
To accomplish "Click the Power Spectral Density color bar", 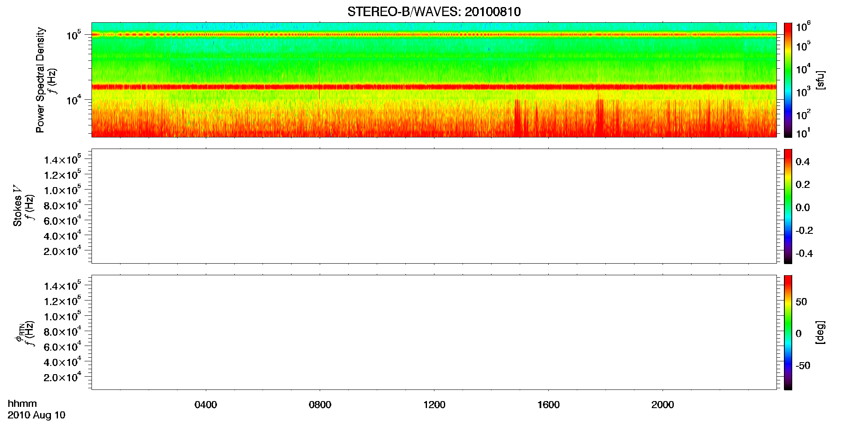I will pos(788,80).
